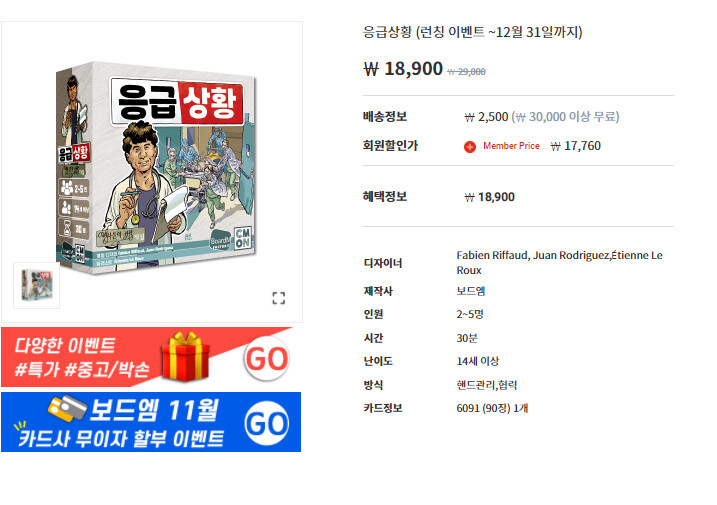Click the fullscreen expand icon on product image
Viewport: 717px width, 505px height.
pyautogui.click(x=278, y=298)
